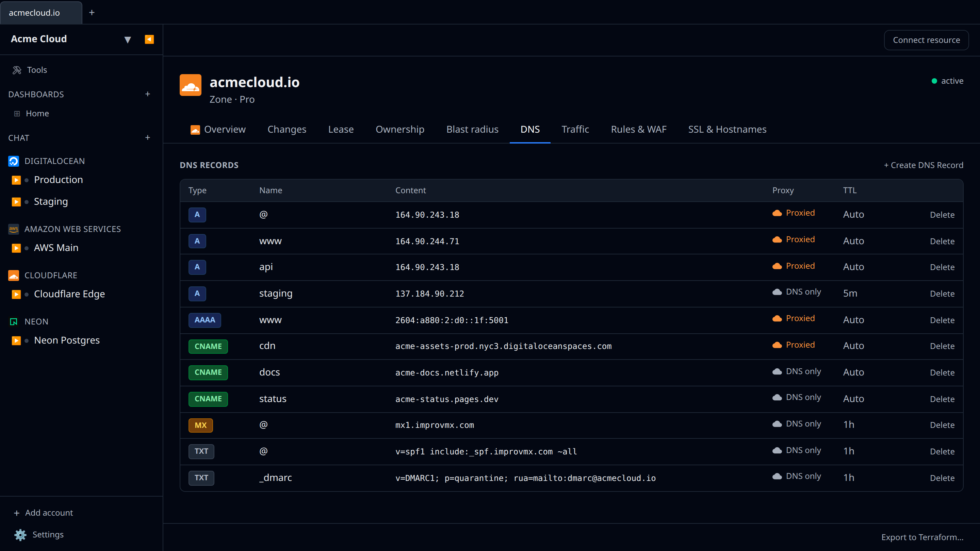Click the AAAA type badge
980x551 pixels.
tap(205, 320)
